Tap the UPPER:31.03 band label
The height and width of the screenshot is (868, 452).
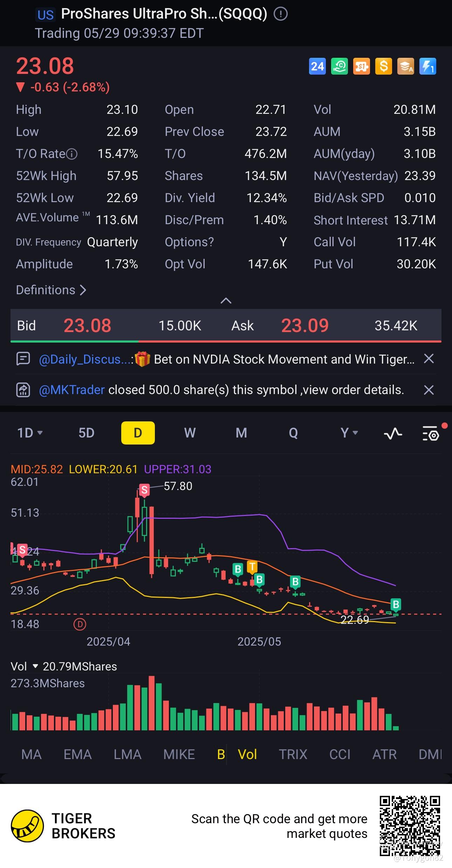click(x=178, y=469)
